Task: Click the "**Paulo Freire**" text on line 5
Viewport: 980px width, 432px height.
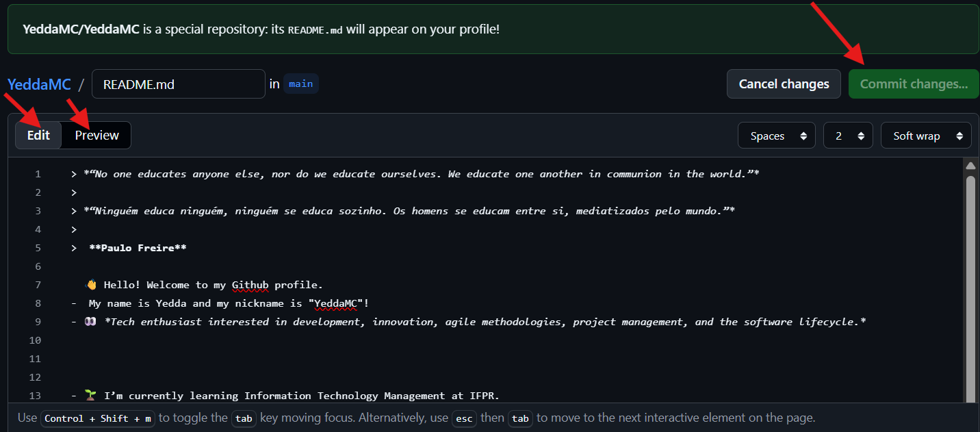Action: (138, 248)
